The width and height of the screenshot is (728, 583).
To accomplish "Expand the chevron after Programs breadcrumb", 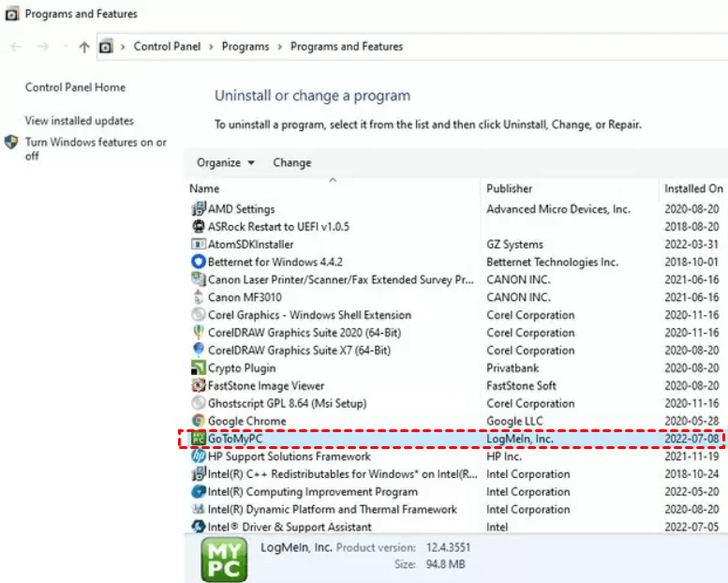I will (x=279, y=47).
